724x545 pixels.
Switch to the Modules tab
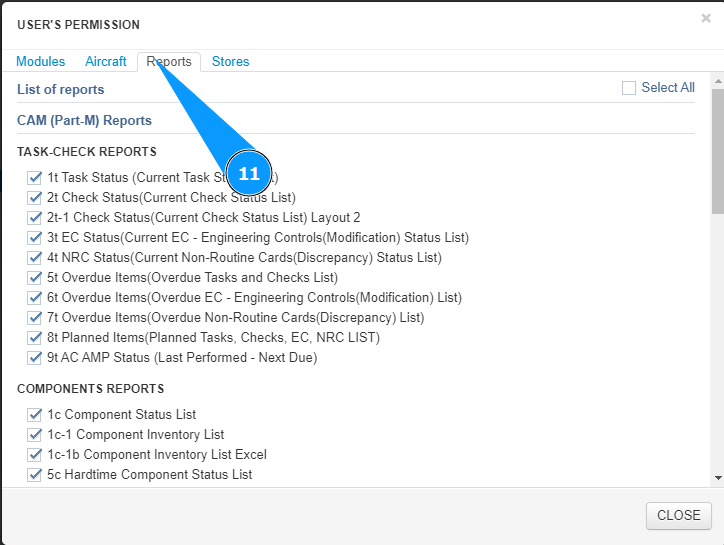click(41, 62)
